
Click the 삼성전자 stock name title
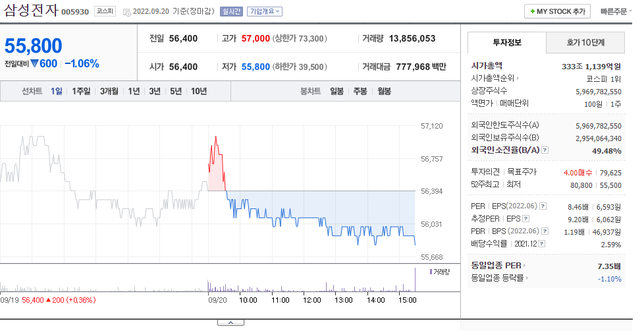point(31,10)
